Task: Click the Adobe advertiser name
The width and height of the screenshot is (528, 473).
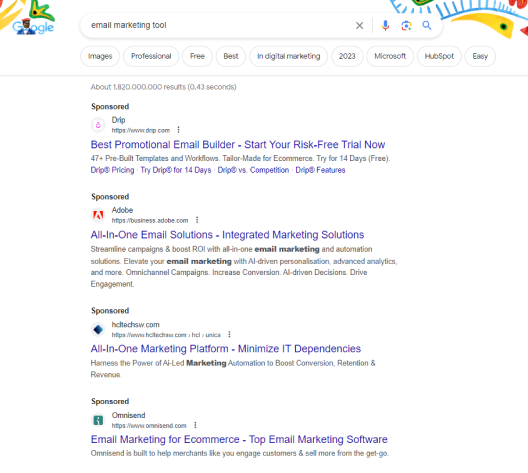Action: (122, 210)
